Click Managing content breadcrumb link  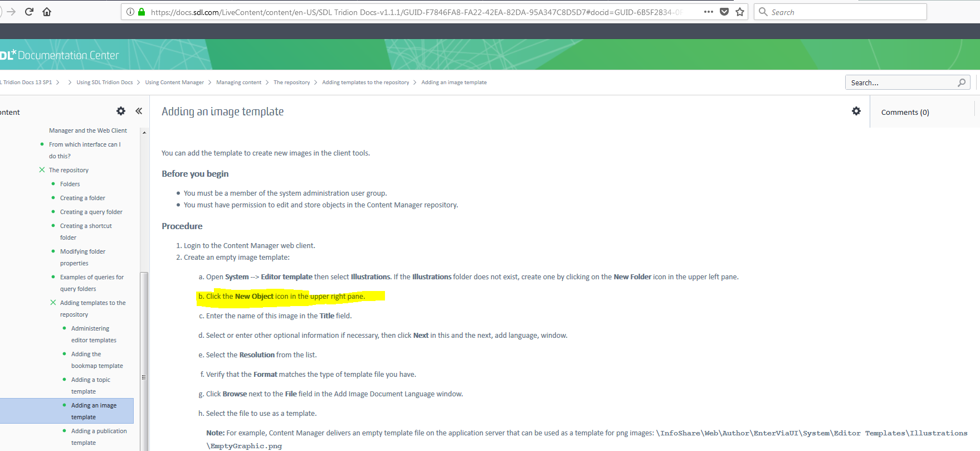point(238,83)
